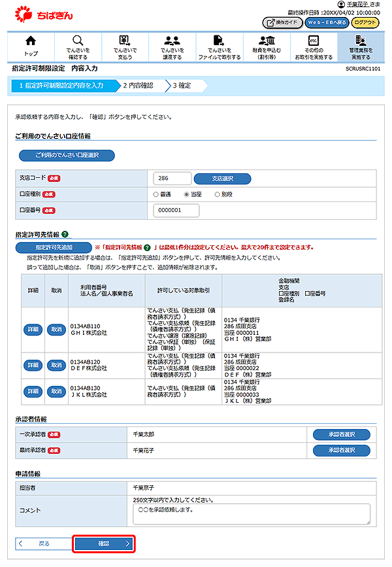Click screen ID SCRUSRC1101
Image resolution: width=392 pixels, height=567 pixels.
click(363, 69)
